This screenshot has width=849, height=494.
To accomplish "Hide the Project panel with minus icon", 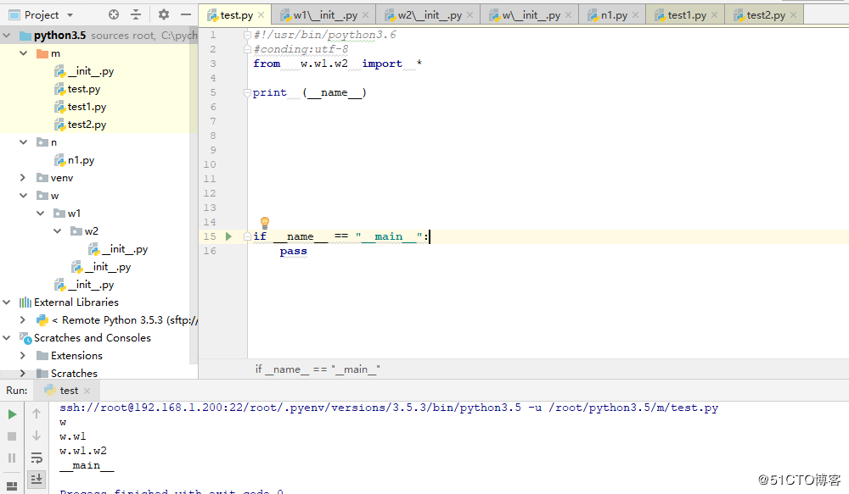I will pos(186,15).
